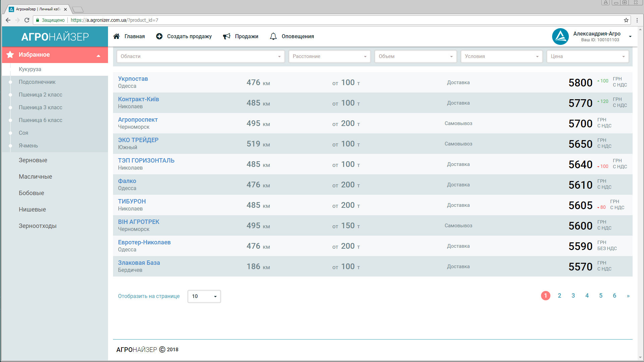Reload the page using the browser refresh icon
Viewport: 644px width, 362px height.
pyautogui.click(x=27, y=20)
